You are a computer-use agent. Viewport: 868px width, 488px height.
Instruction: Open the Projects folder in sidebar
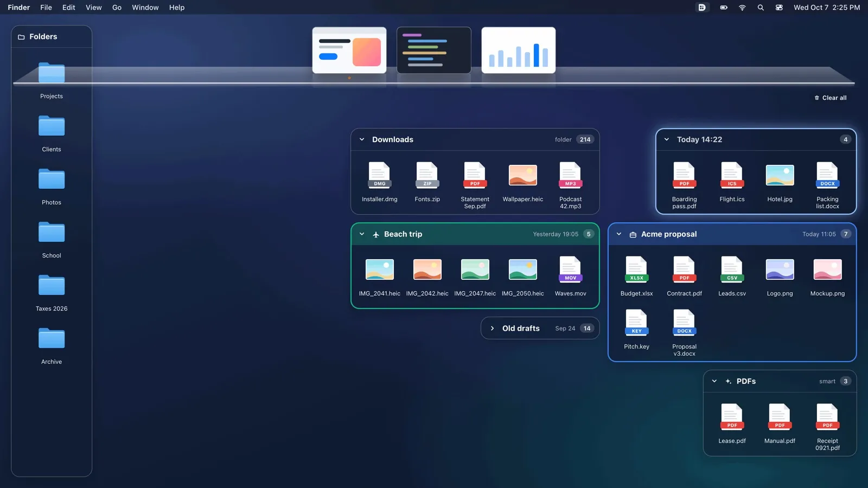coord(52,73)
